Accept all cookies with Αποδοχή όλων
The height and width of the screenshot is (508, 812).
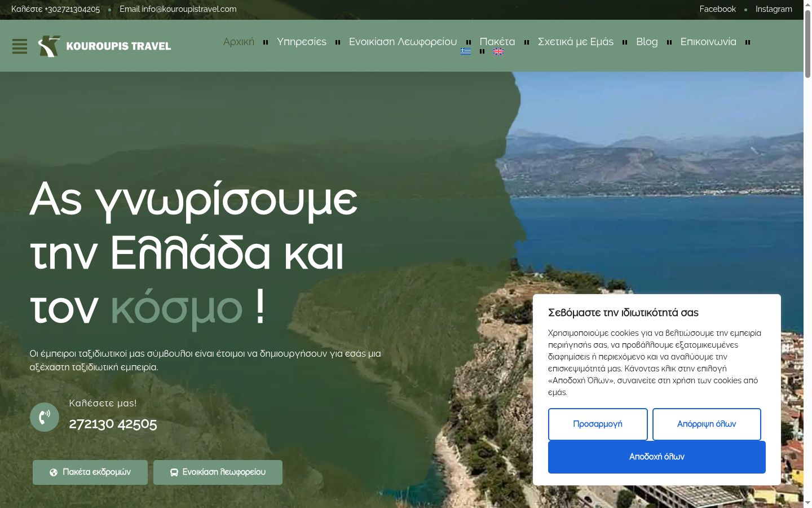(657, 457)
